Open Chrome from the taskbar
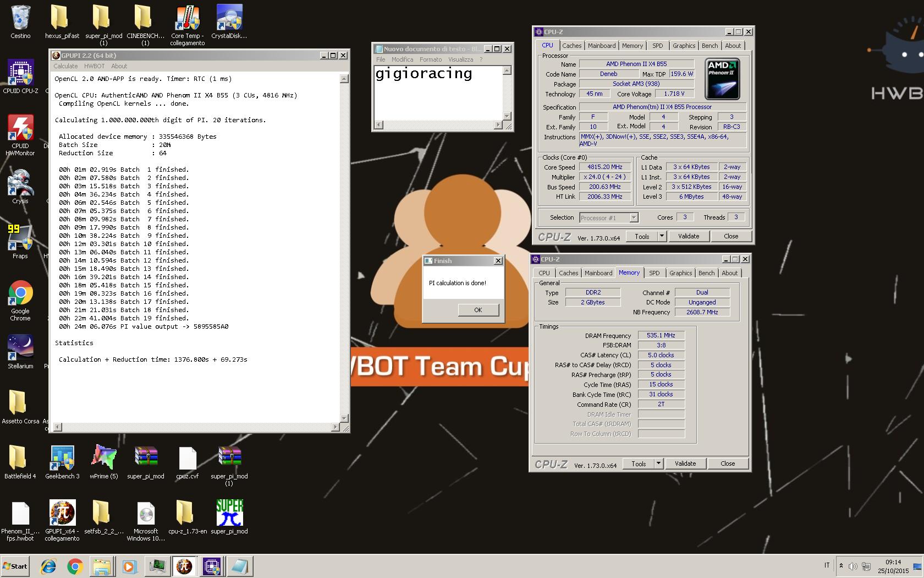 click(x=75, y=566)
